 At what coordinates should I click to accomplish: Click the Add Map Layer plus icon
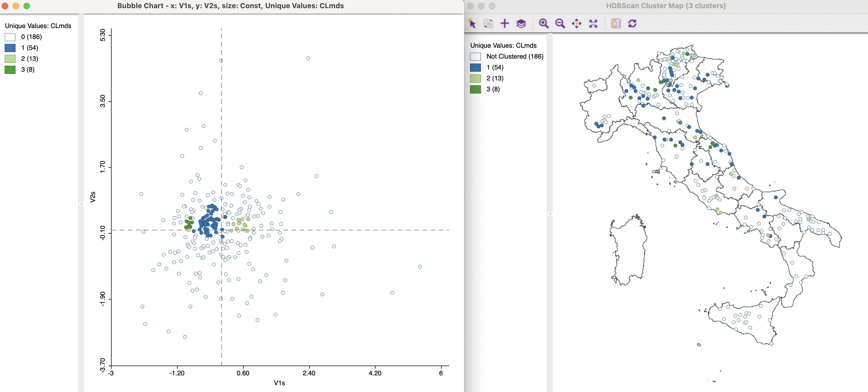505,23
